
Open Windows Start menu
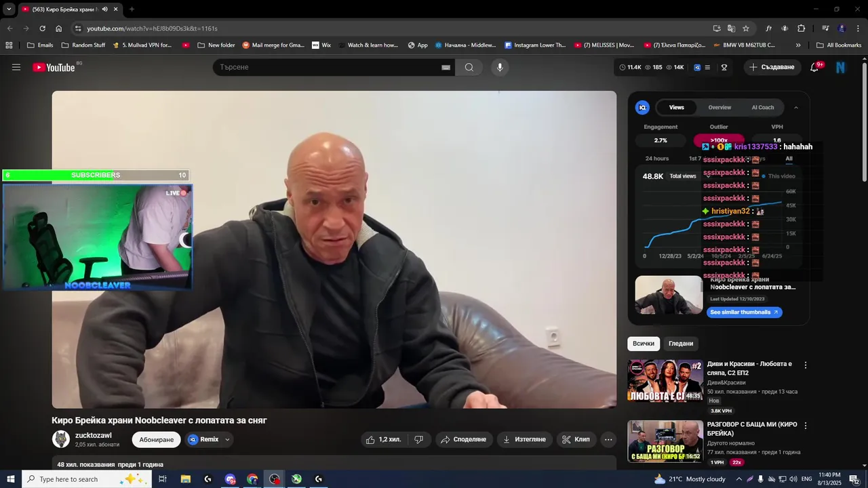(11, 479)
